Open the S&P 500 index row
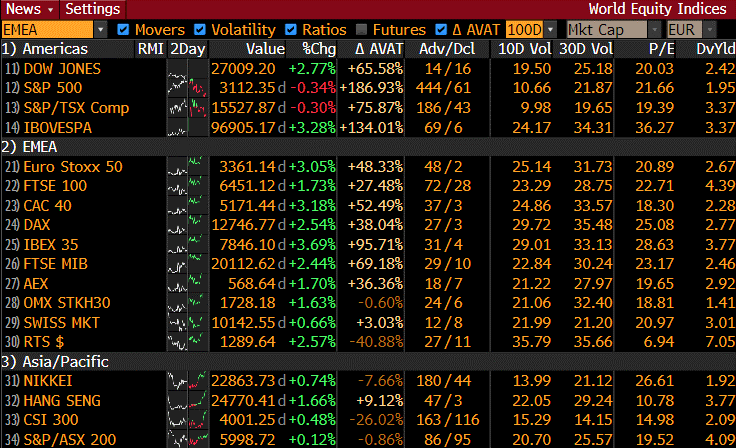 (x=53, y=88)
